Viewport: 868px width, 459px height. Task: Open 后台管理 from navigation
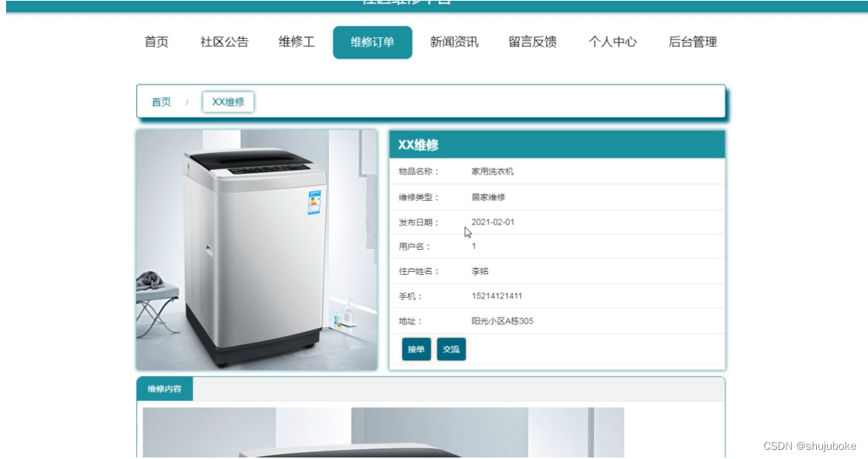tap(693, 42)
